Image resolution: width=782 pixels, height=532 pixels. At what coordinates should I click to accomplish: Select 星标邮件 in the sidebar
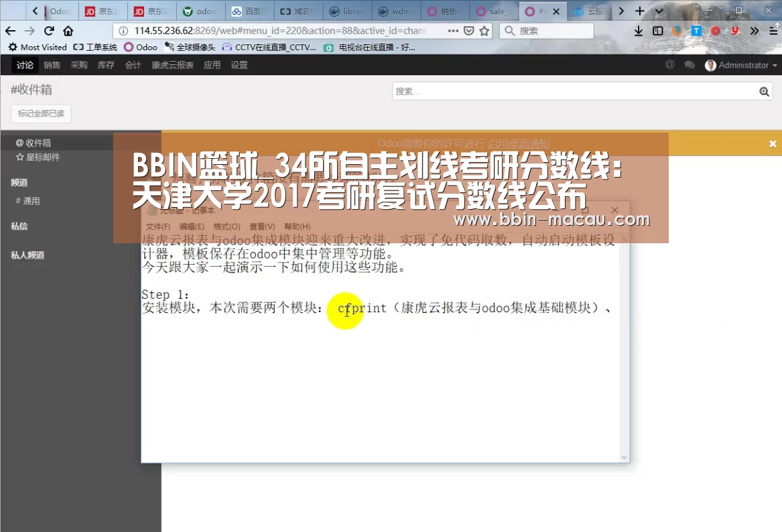[38, 157]
